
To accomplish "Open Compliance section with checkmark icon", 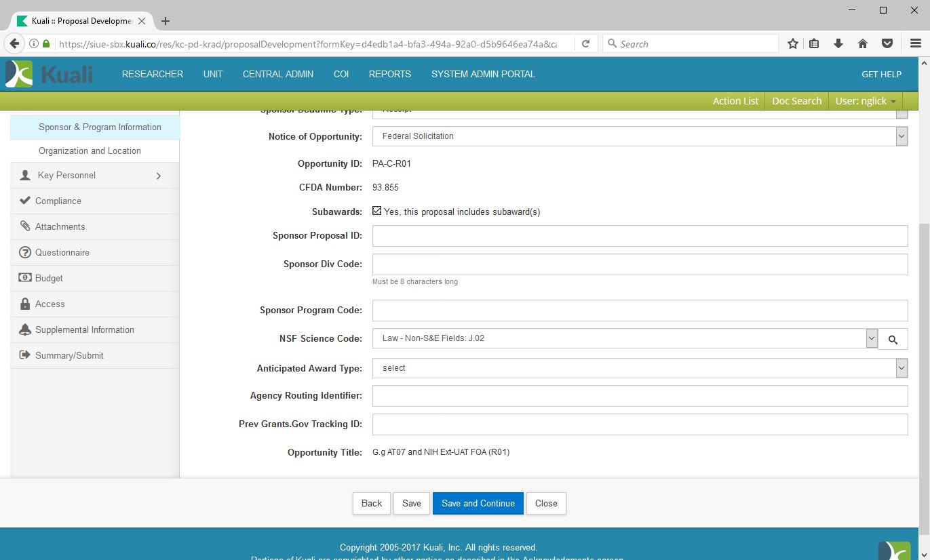I will [x=58, y=201].
